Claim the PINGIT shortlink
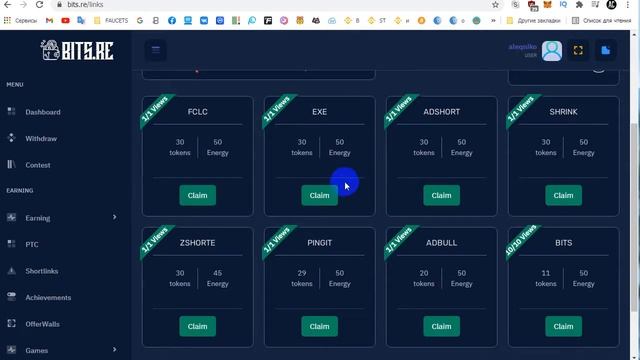640x360 pixels. [x=319, y=326]
